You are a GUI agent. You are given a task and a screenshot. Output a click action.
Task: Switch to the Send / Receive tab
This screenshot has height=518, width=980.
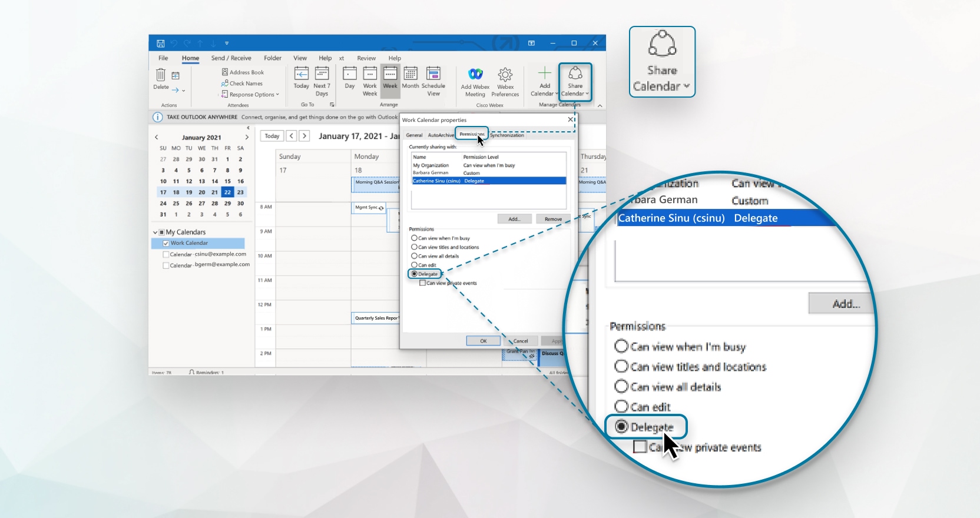231,58
